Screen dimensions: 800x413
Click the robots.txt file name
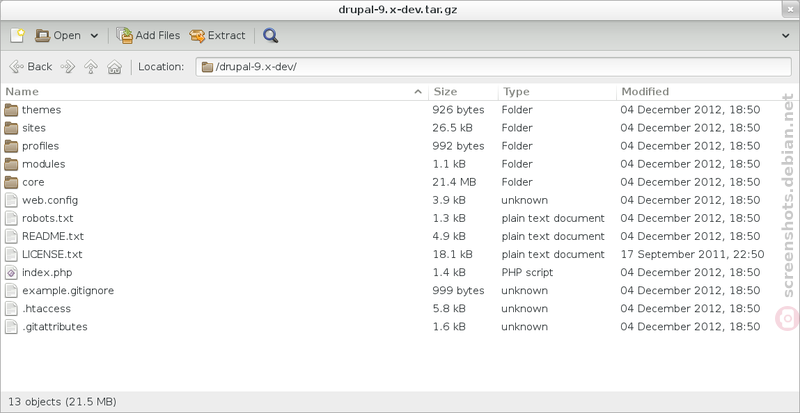pyautogui.click(x=47, y=218)
